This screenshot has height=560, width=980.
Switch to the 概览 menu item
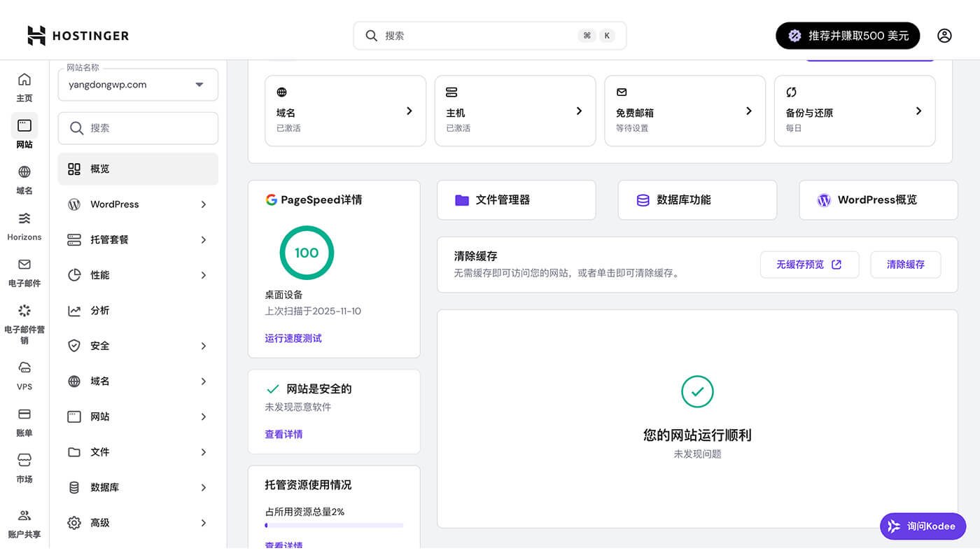click(137, 169)
